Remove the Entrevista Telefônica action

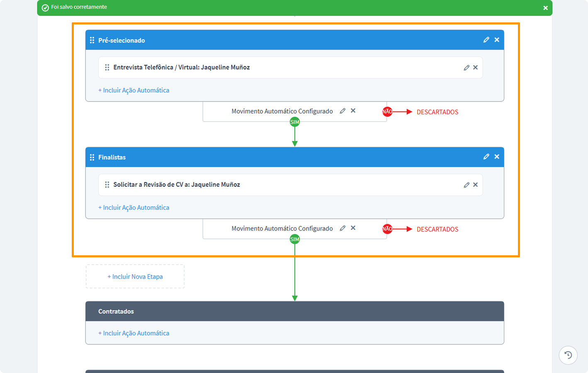tap(476, 68)
